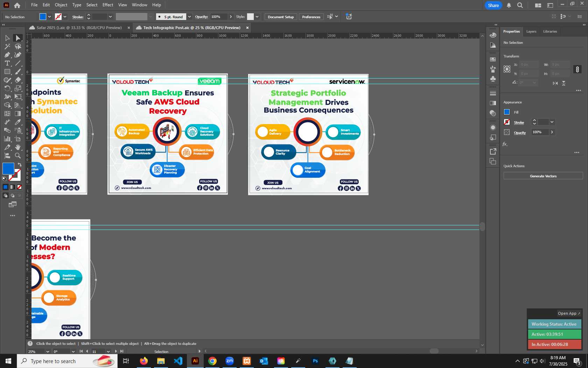Enable Draw Normal mode
The width and height of the screenshot is (588, 368).
point(5,196)
